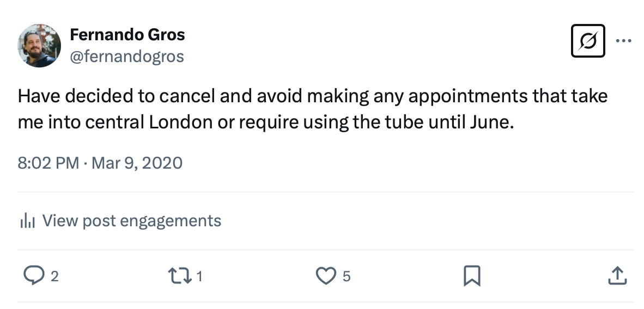
Task: Click the repost count number 1
Action: pyautogui.click(x=199, y=277)
